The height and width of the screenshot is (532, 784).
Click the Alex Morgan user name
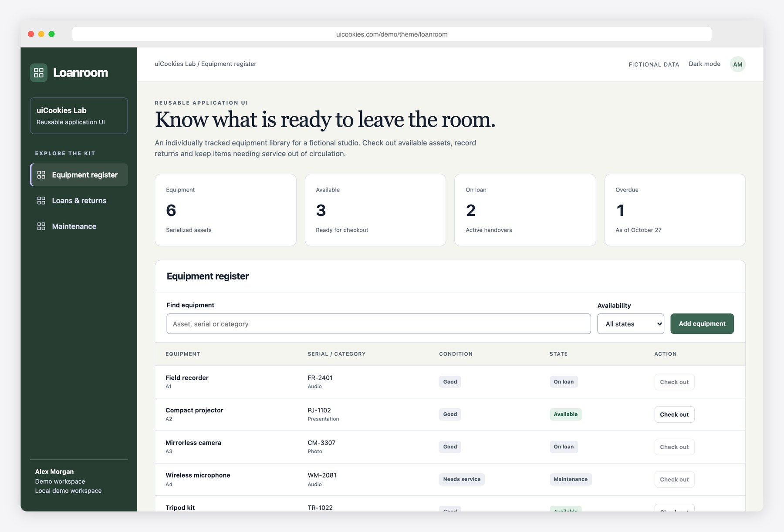(54, 471)
